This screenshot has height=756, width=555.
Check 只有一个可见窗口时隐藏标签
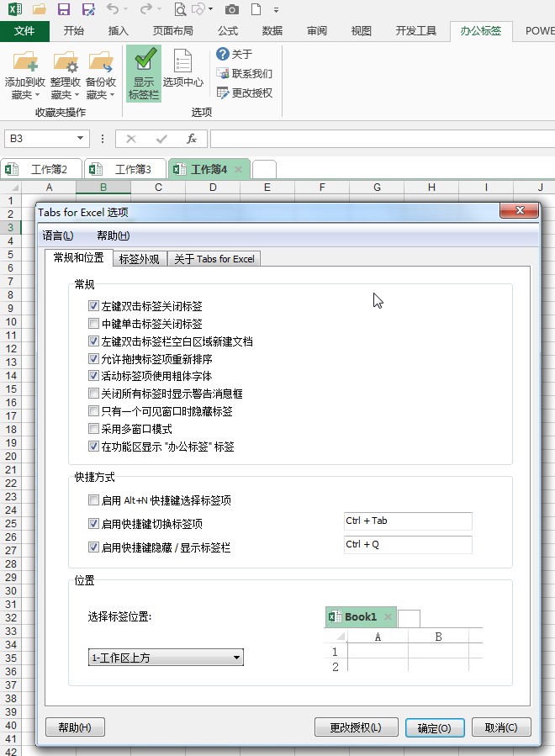pyautogui.click(x=93, y=410)
